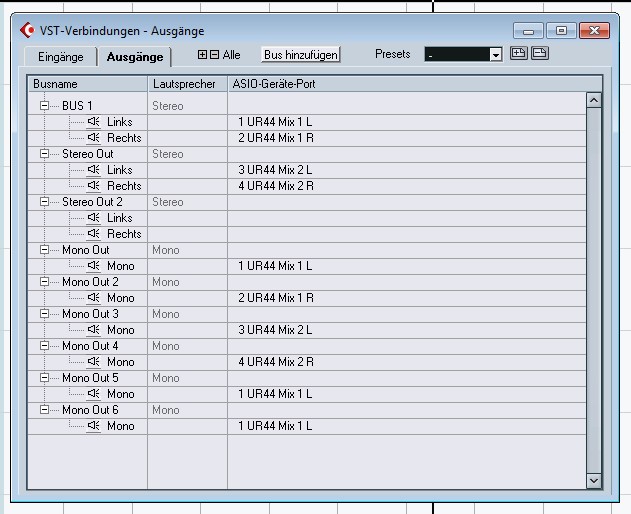Click speaker icon under Mono Out 3
631x514 pixels.
click(93, 330)
